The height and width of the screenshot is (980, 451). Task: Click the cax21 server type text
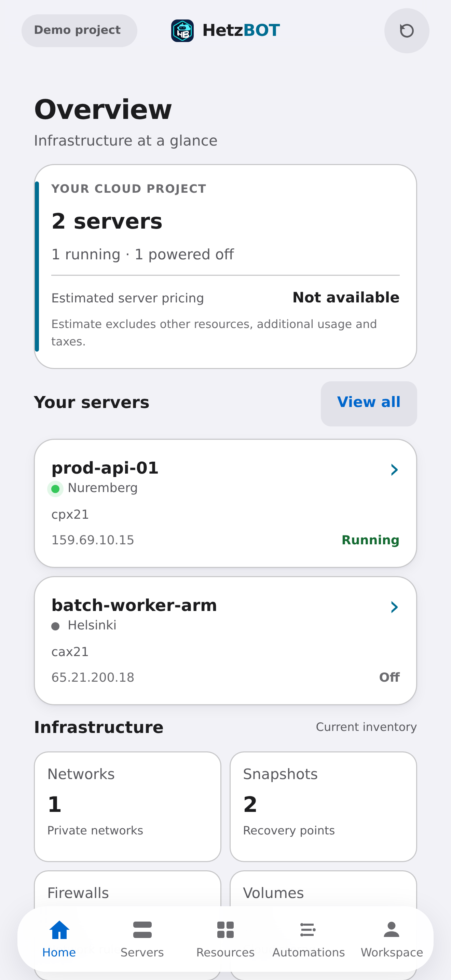tap(70, 652)
